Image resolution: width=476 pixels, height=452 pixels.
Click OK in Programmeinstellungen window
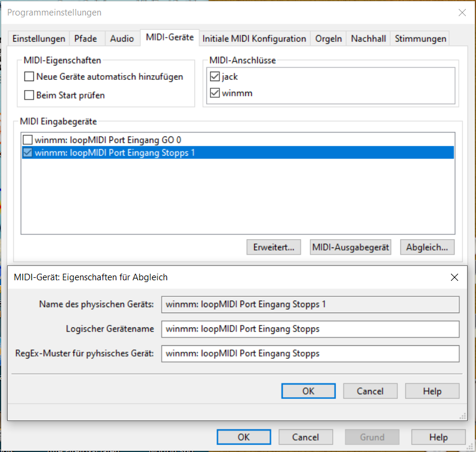click(244, 437)
